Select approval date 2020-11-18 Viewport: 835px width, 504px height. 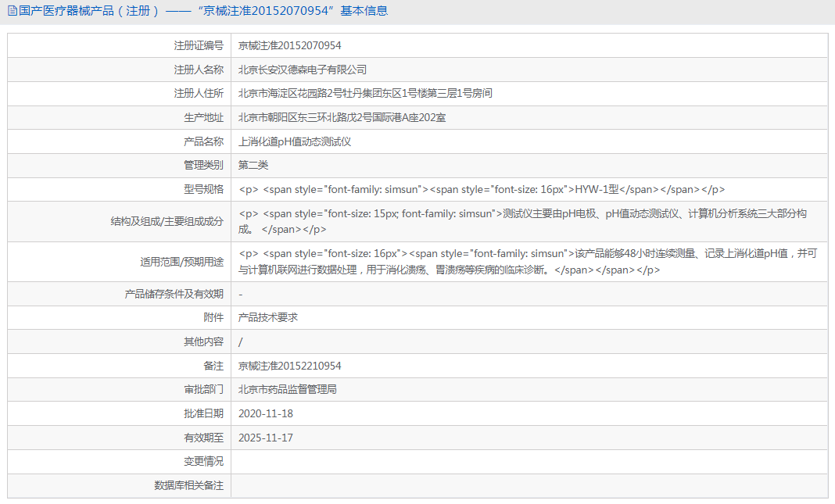266,413
